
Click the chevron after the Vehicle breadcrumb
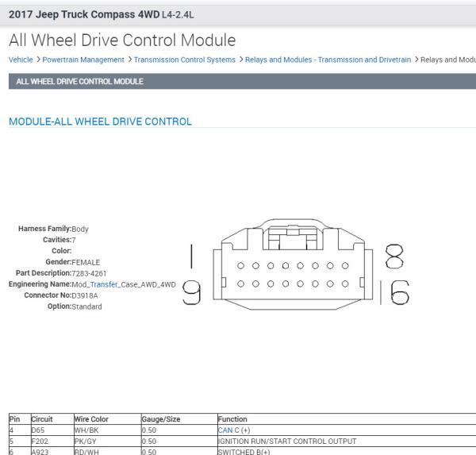pyautogui.click(x=38, y=60)
